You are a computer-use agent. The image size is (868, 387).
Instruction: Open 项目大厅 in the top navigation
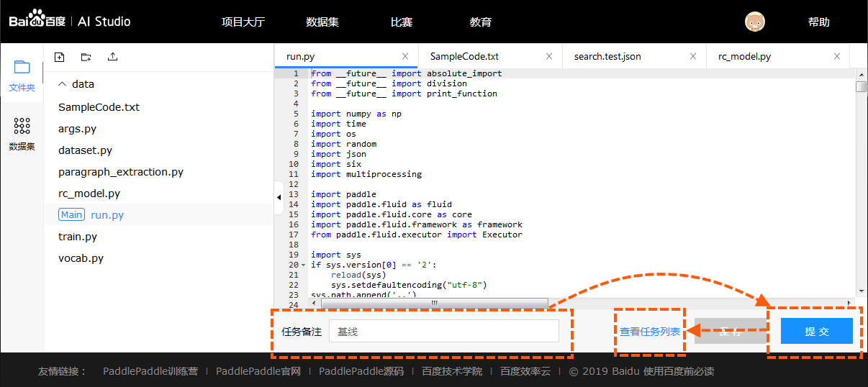click(x=243, y=22)
